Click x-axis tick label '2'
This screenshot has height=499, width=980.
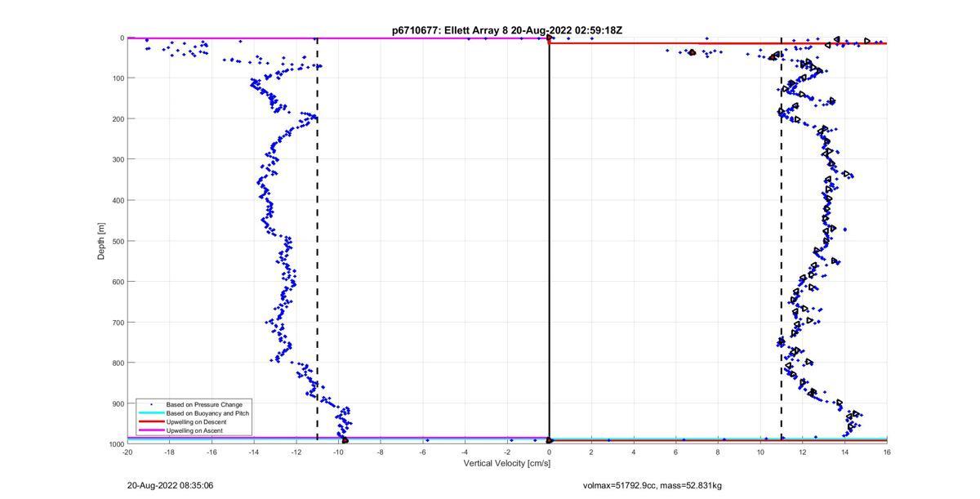(x=591, y=452)
